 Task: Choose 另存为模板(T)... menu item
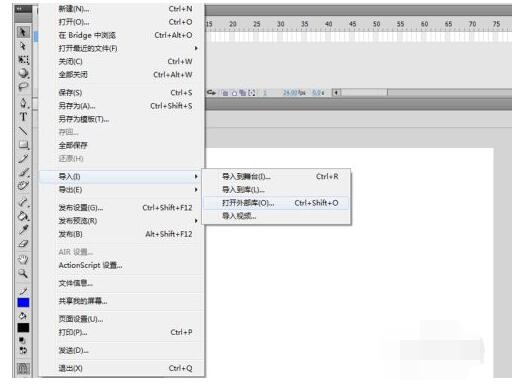[x=122, y=119]
